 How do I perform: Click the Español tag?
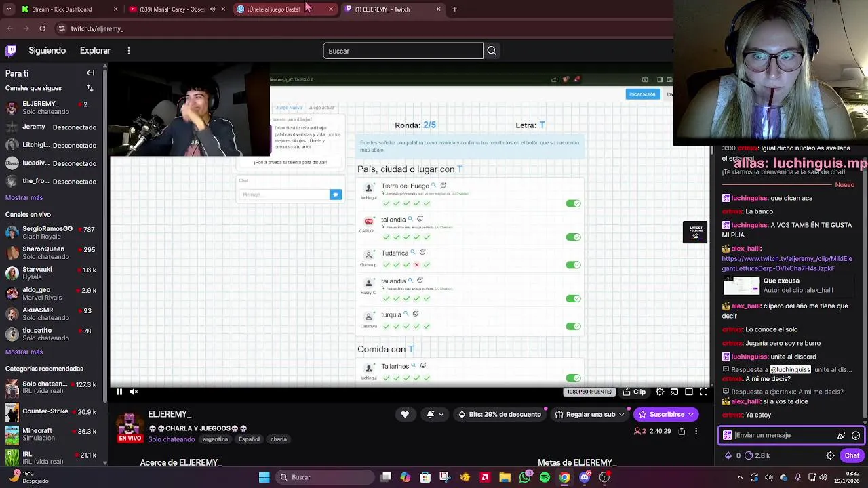249,439
